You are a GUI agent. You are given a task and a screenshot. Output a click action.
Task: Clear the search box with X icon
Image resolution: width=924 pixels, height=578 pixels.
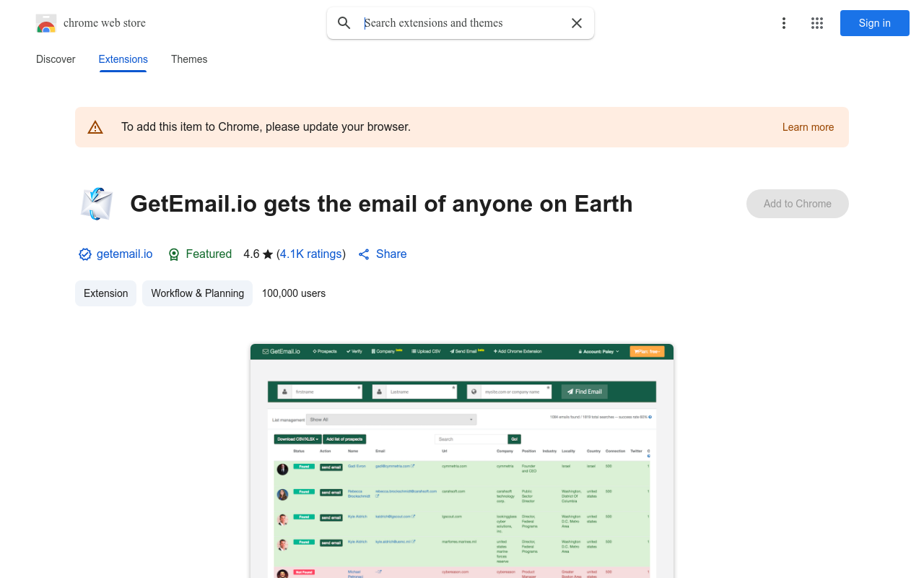click(x=577, y=23)
